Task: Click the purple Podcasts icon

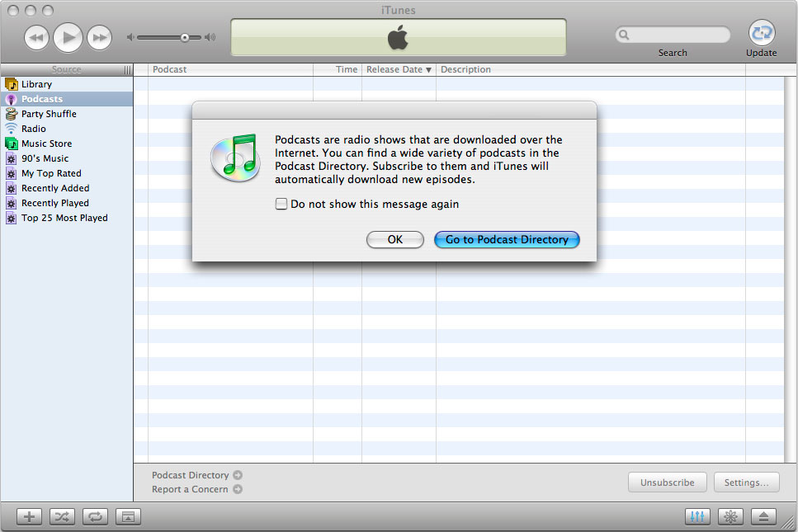Action: pos(12,99)
